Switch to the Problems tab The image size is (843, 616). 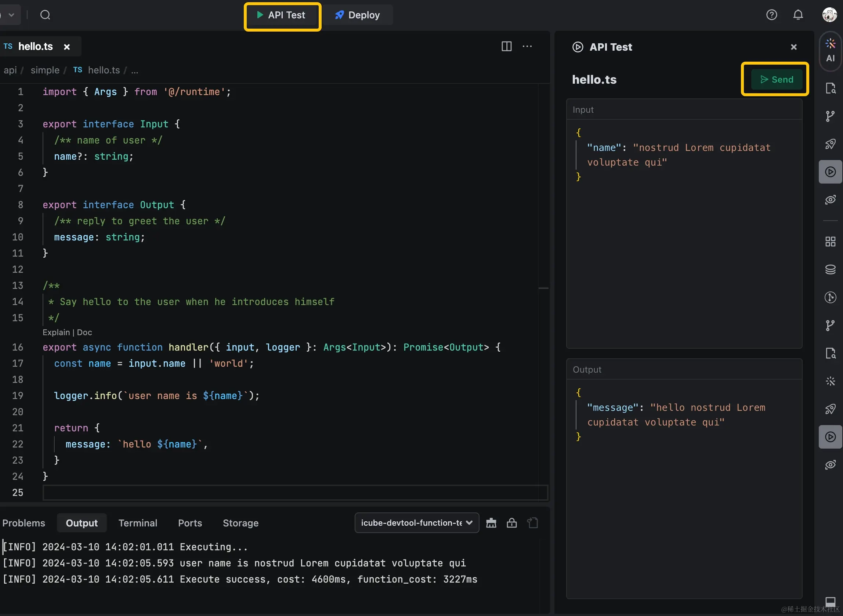[x=23, y=523]
